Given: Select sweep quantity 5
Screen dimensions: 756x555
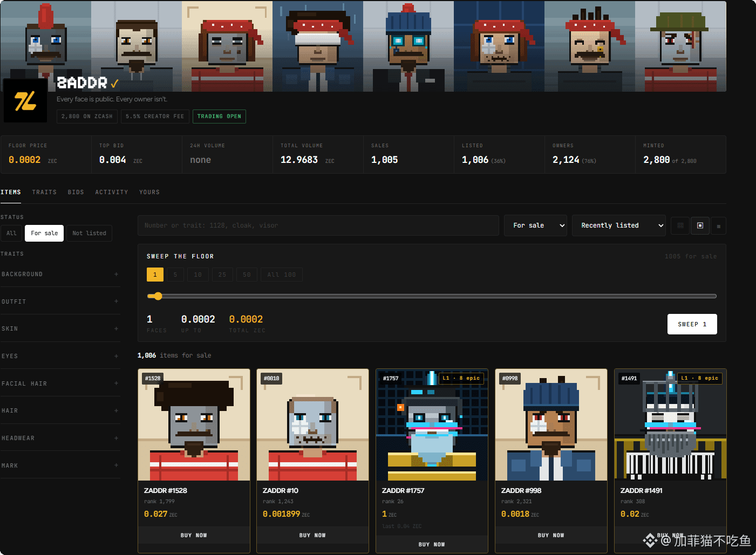Looking at the screenshot, I should click(175, 275).
